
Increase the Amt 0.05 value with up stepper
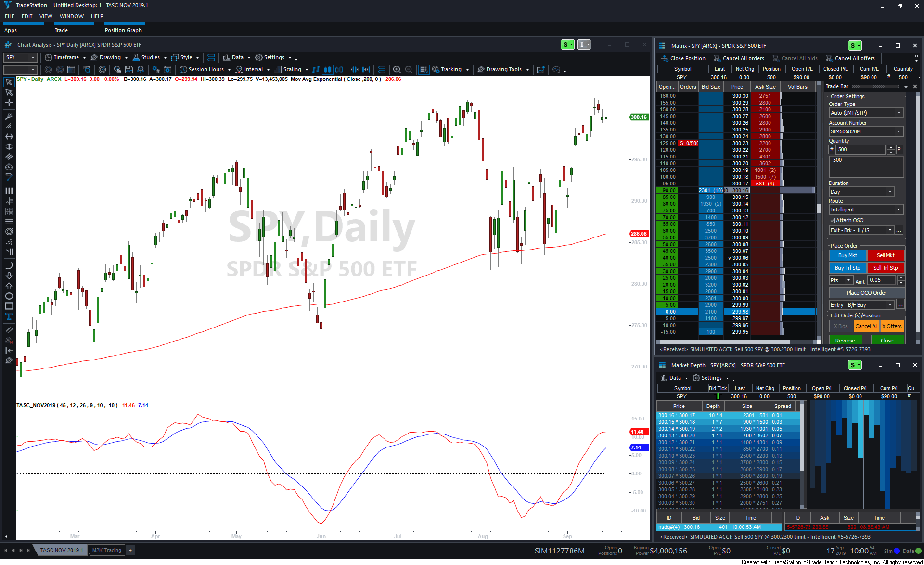coord(901,278)
